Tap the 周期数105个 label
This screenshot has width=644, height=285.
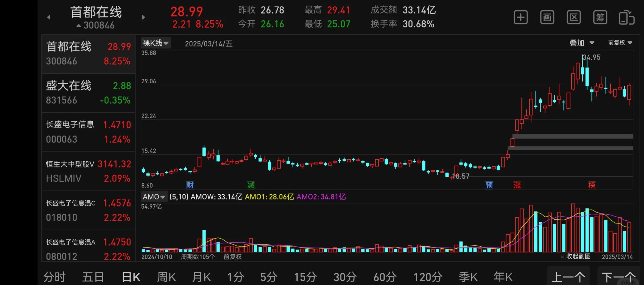pyautogui.click(x=198, y=257)
